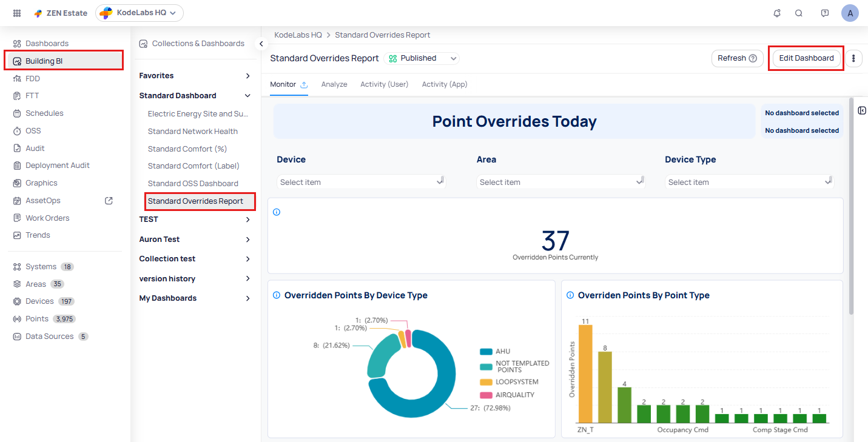
Task: Click the three-dot more options button
Action: pyautogui.click(x=853, y=58)
